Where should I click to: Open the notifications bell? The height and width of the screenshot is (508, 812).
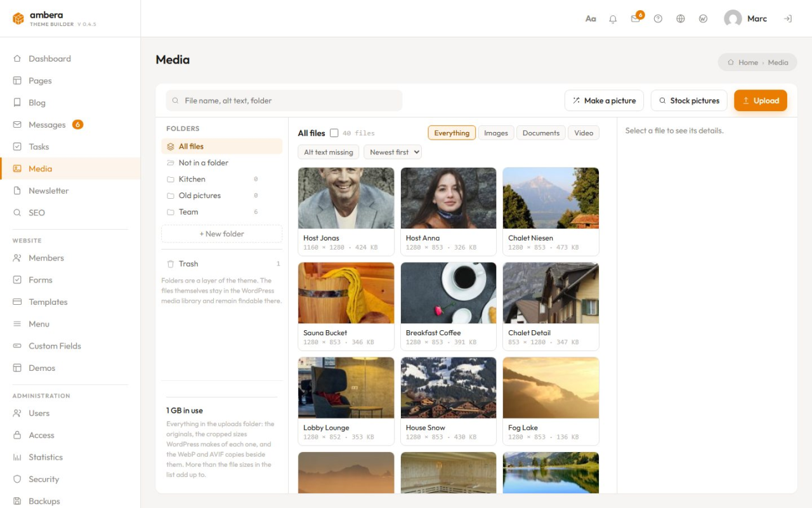pos(613,19)
